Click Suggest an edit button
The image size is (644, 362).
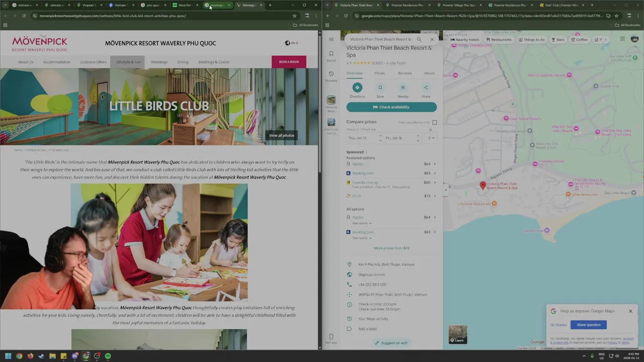pos(391,343)
